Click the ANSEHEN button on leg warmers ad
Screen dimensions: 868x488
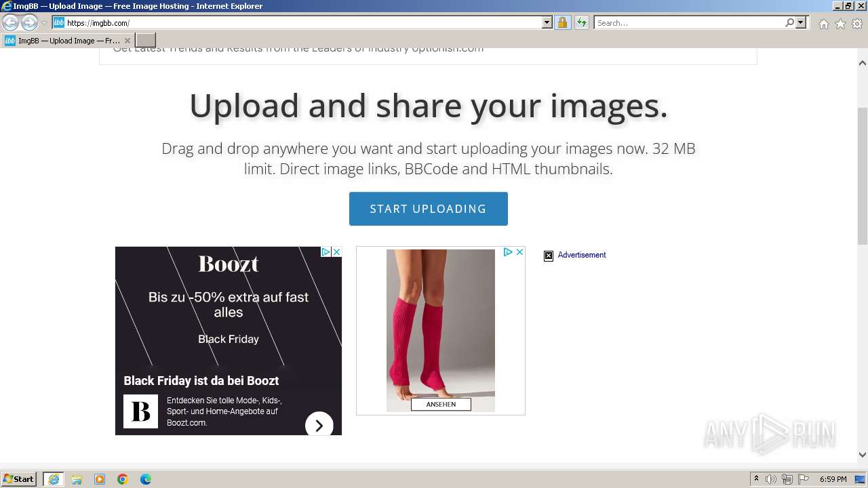coord(441,404)
